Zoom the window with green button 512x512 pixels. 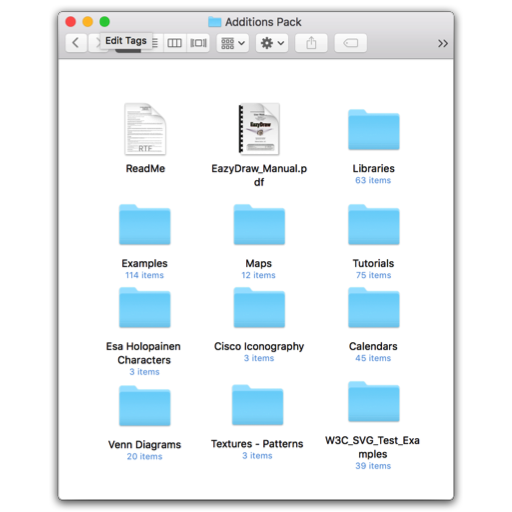105,22
